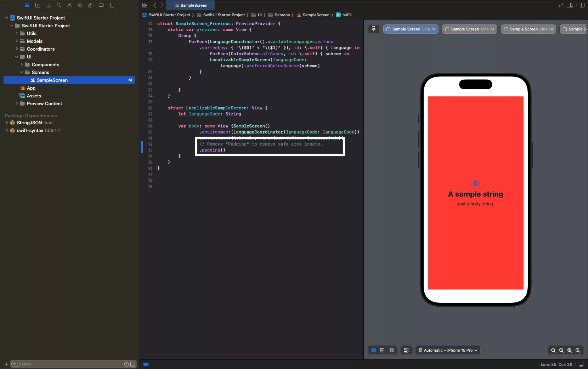Click the plus button in navigator footer

tap(6, 364)
